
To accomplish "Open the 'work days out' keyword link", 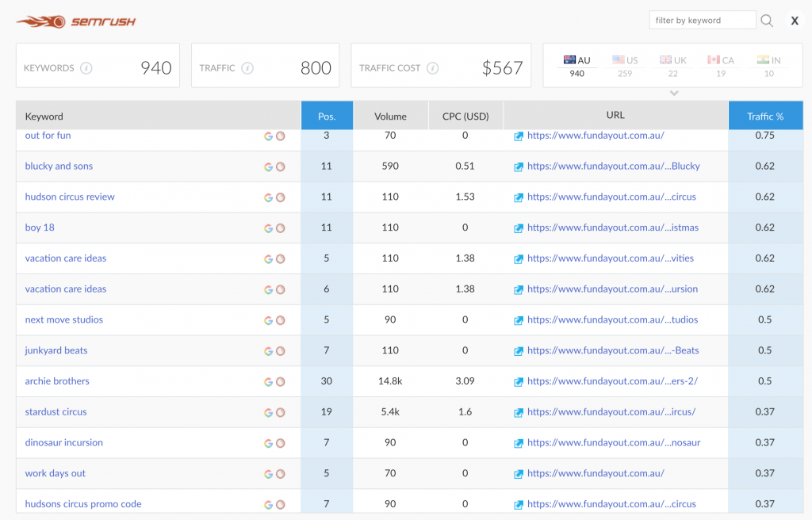I will 56,473.
